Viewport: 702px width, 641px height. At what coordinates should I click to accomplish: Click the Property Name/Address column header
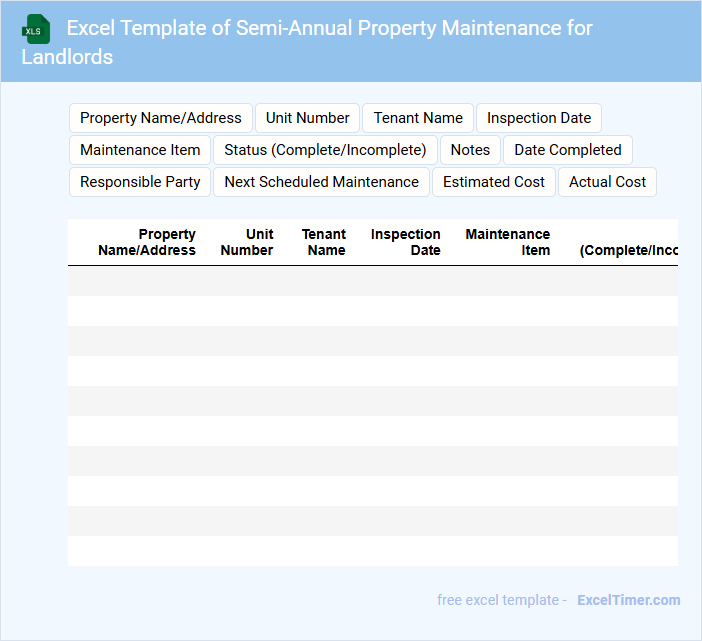click(x=147, y=242)
